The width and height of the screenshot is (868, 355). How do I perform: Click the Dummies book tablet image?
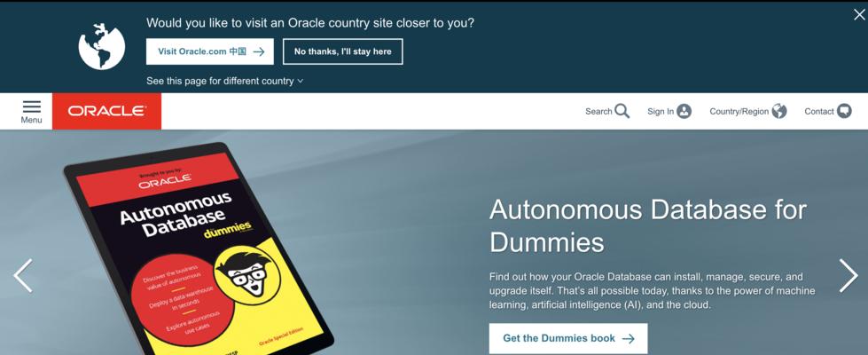(x=199, y=249)
